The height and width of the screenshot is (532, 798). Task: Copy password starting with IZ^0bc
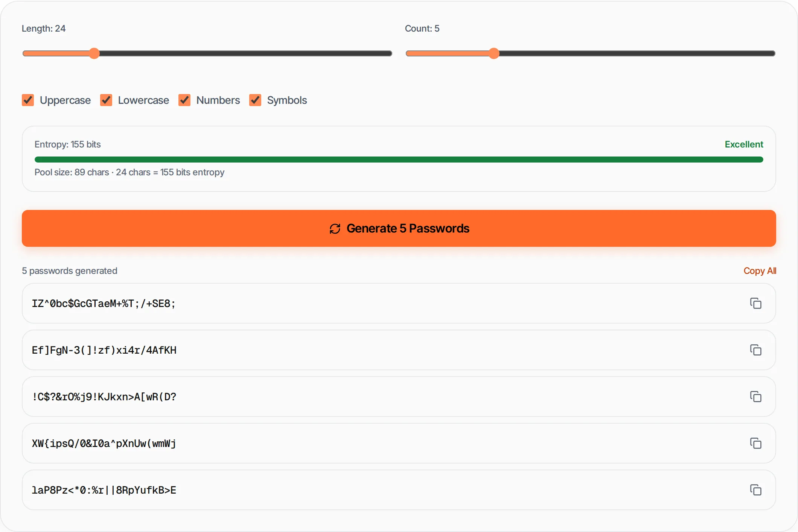[x=755, y=303]
